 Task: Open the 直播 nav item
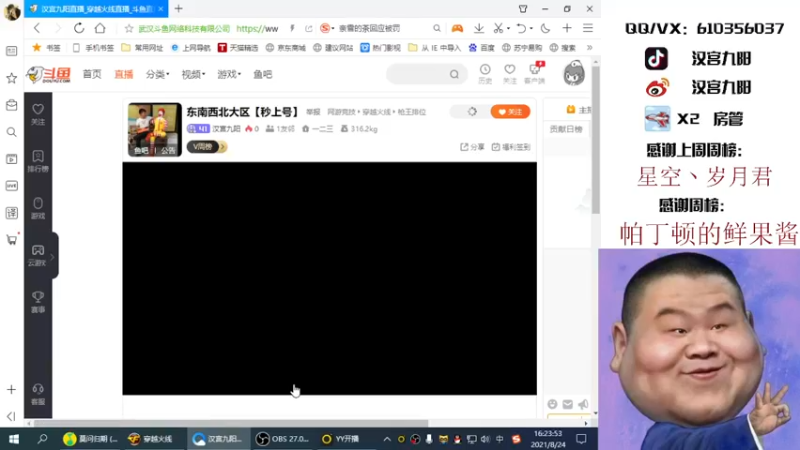123,74
